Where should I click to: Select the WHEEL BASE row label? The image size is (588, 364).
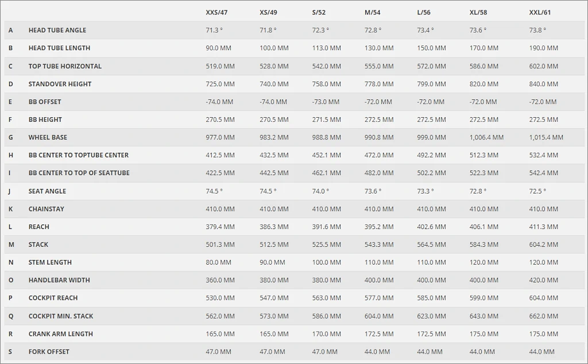pos(48,137)
